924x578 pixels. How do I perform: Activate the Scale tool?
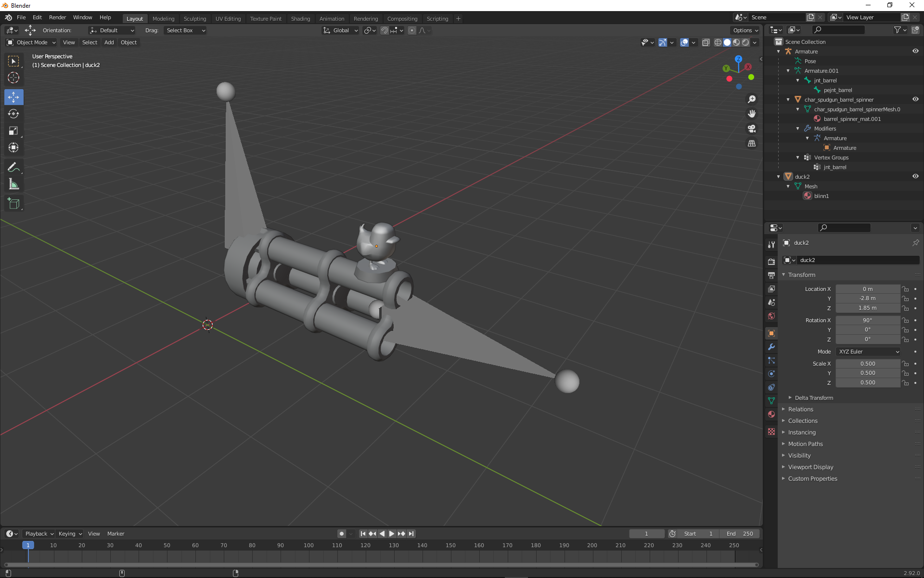(13, 131)
